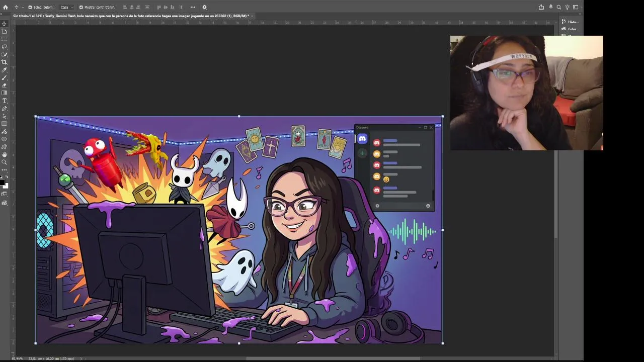Show more alignment options three dots
This screenshot has width=644, height=362.
pyautogui.click(x=193, y=7)
